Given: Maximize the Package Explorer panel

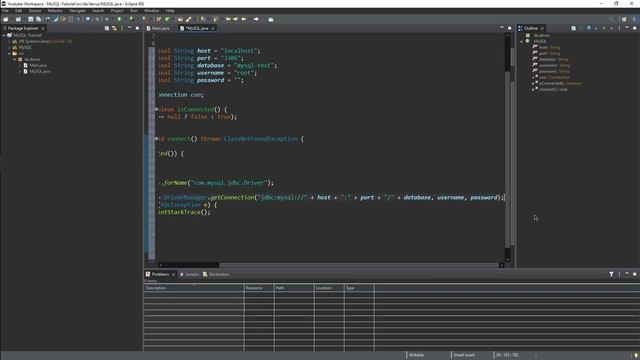Looking at the screenshot, I should (137, 28).
